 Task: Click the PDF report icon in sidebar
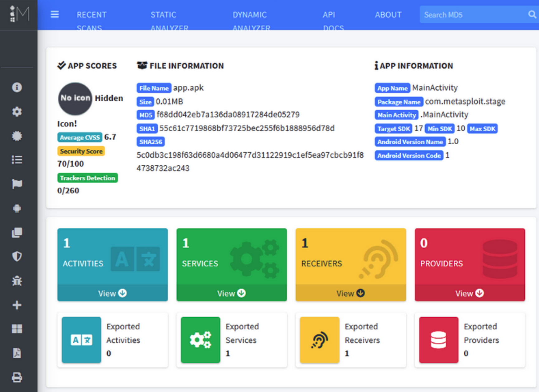coord(17,353)
